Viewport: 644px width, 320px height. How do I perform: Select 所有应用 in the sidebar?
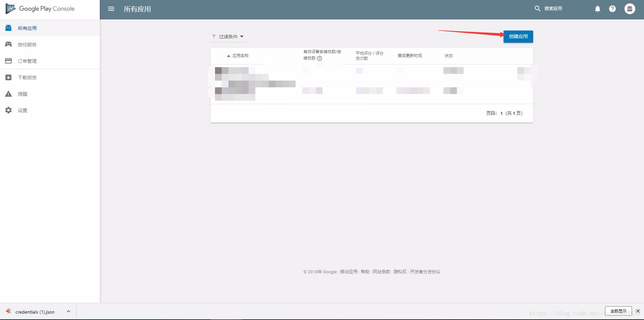[50, 28]
